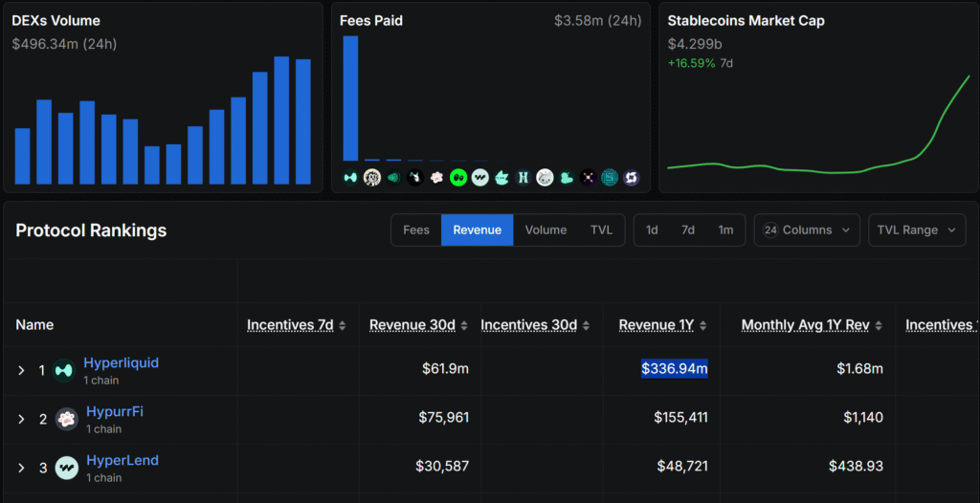The image size is (980, 503).
Task: Toggle the 1m time period filter
Action: tap(725, 230)
